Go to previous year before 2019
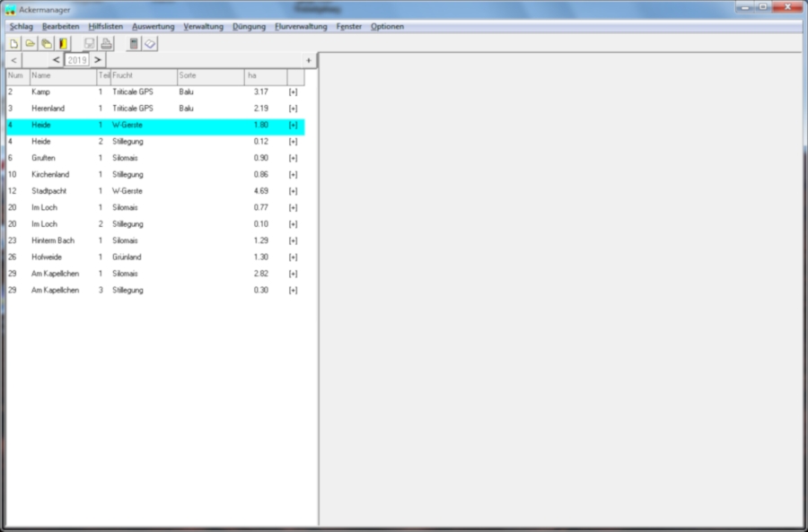Image resolution: width=808 pixels, height=532 pixels. pyautogui.click(x=57, y=60)
